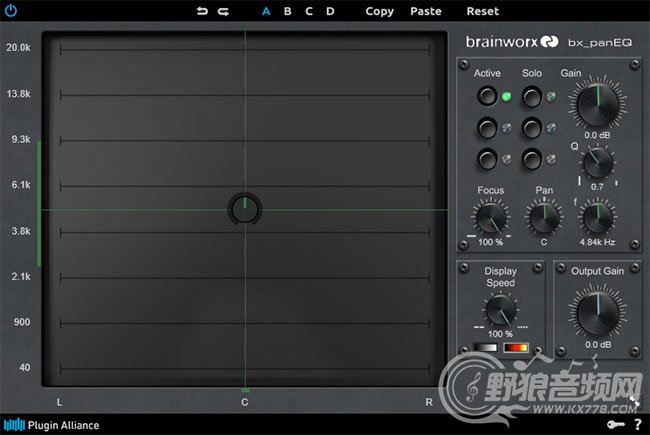Viewport: 650px width, 435px height.
Task: Select the red-yellow heat display swatch
Action: point(516,347)
